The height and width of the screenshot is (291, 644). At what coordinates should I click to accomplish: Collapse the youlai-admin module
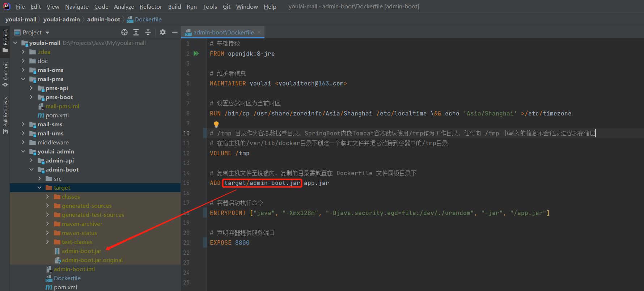(23, 151)
